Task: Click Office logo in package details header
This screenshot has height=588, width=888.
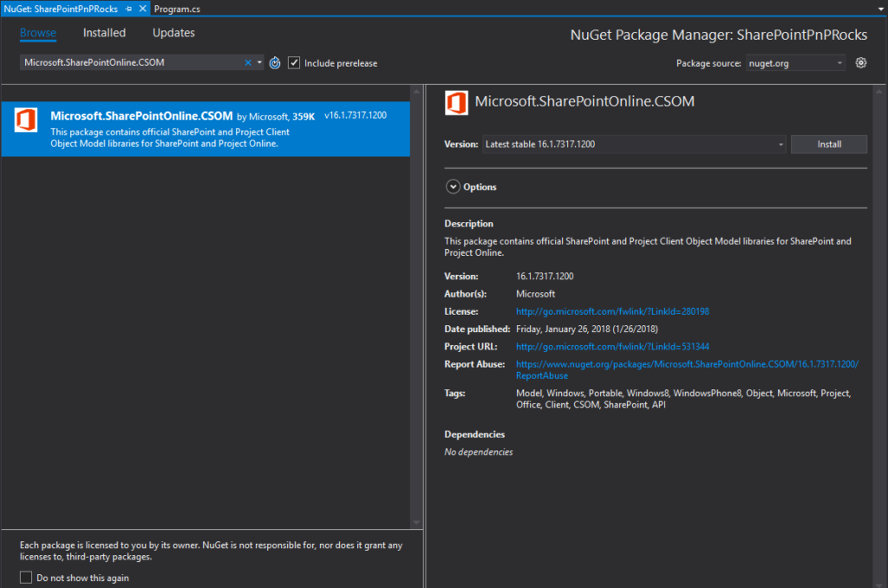Action: tap(456, 103)
